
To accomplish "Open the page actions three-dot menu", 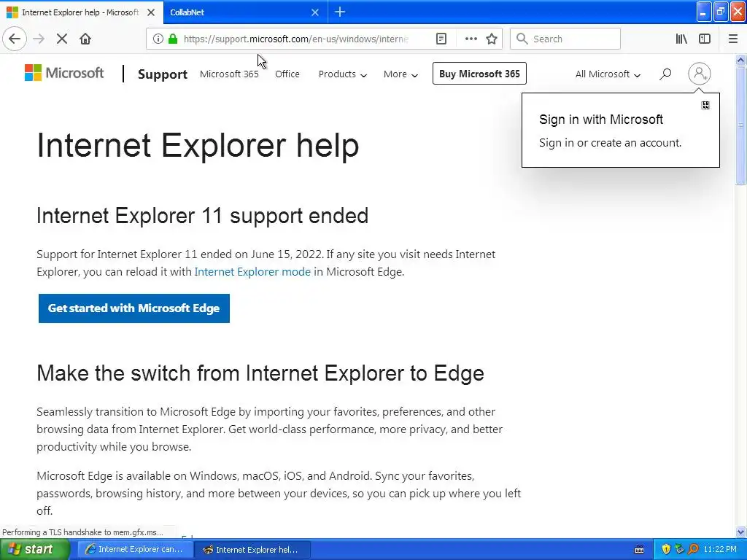I will click(x=471, y=39).
